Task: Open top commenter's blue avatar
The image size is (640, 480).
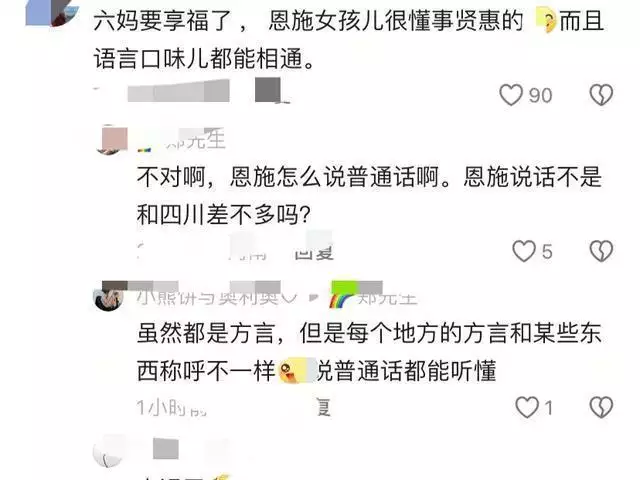Action: tap(52, 12)
